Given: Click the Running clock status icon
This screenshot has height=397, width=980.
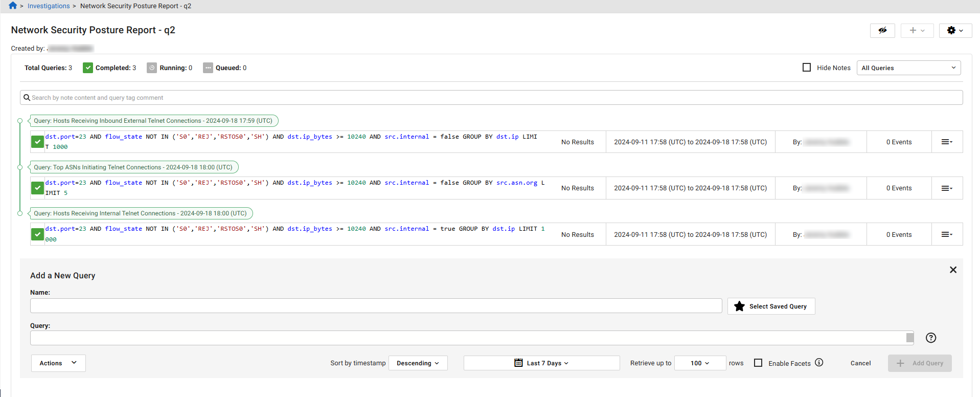Looking at the screenshot, I should [152, 68].
